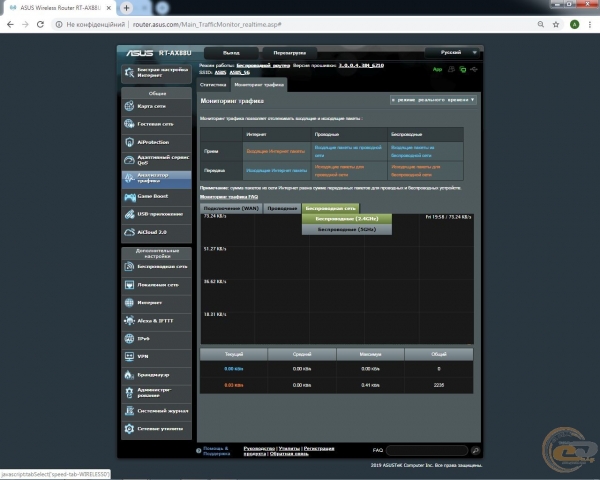This screenshot has width=600, height=480.
Task: Open Firewall (Брандмауэр) flame icon
Action: point(129,374)
